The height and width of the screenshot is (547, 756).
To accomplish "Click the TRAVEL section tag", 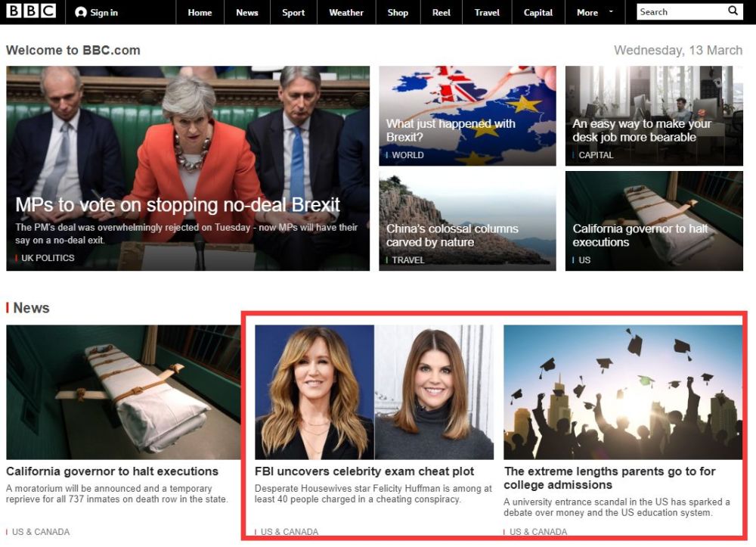I will tap(408, 260).
